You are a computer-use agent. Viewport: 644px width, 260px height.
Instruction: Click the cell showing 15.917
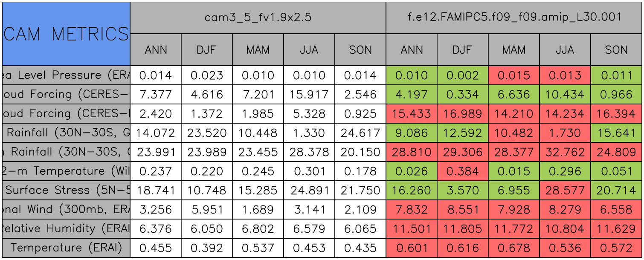pos(309,94)
